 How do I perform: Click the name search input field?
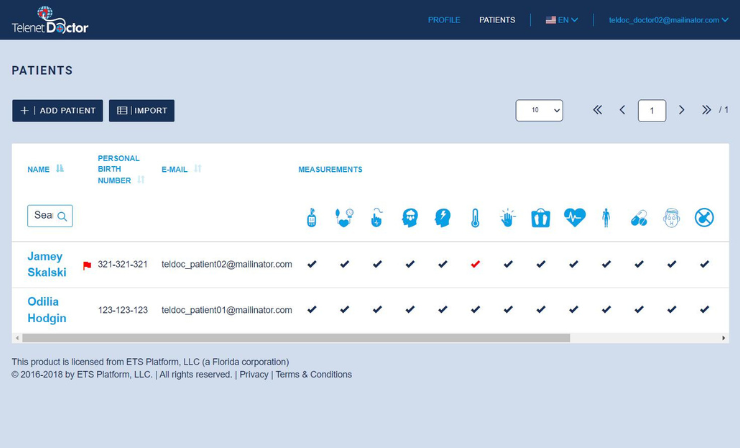(x=44, y=215)
